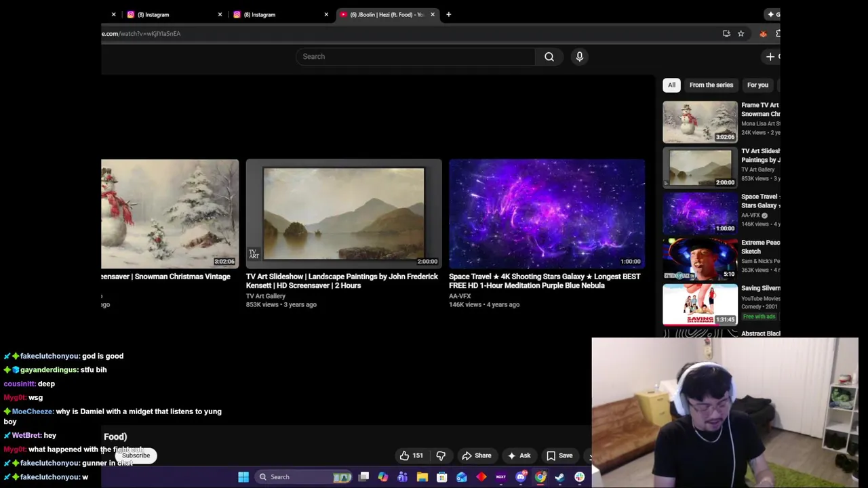The height and width of the screenshot is (488, 868).
Task: Open the Share dialog for the video
Action: (x=477, y=456)
